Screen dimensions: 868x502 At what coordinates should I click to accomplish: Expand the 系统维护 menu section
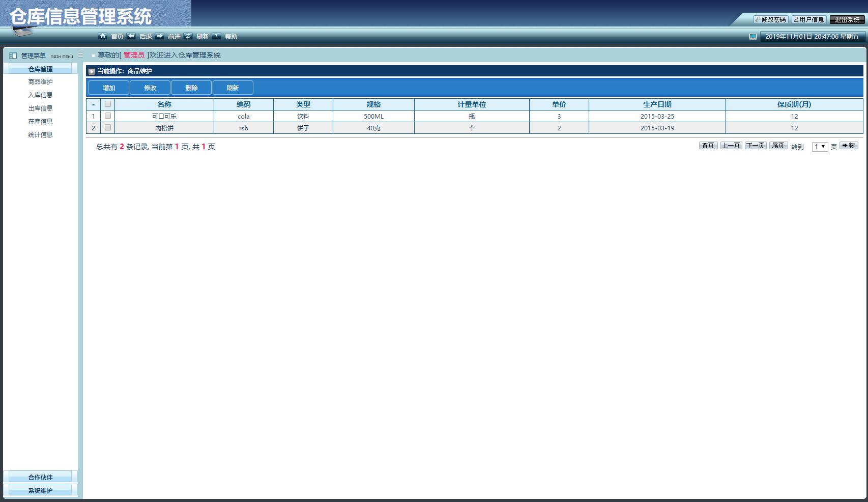(41, 490)
